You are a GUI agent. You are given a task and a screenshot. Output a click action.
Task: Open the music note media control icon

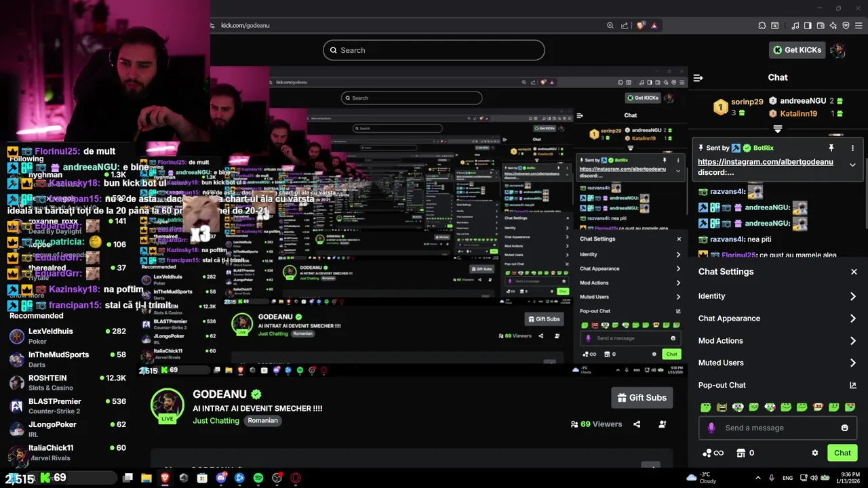(795, 26)
